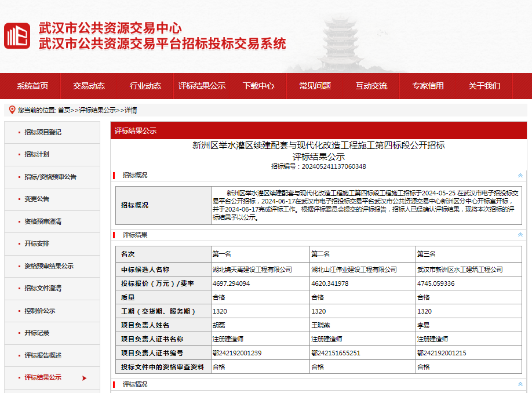Open 开标记录 in the sidebar
Screen dimensions: 532x393
pos(36,333)
